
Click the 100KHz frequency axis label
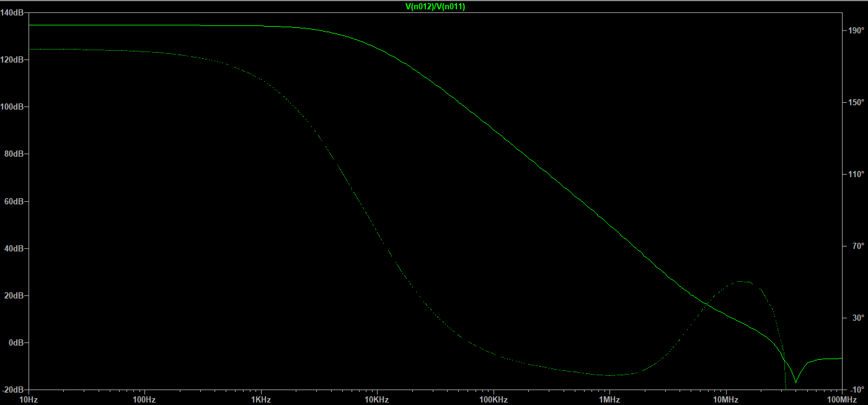tap(494, 399)
